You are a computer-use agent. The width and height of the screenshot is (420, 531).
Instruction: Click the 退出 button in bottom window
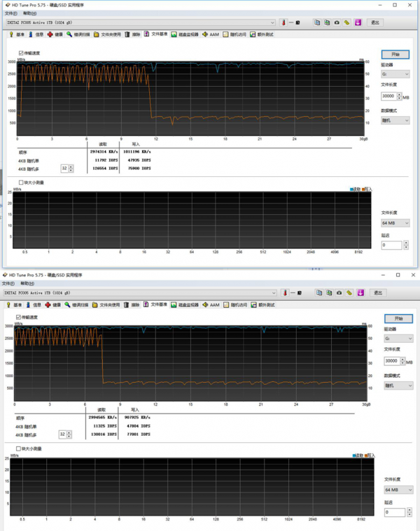[378, 293]
